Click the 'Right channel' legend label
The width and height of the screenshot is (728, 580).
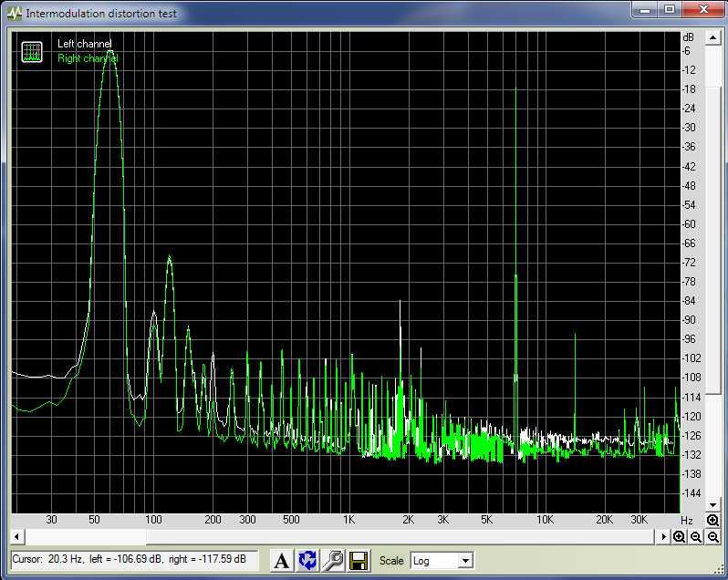(88, 58)
